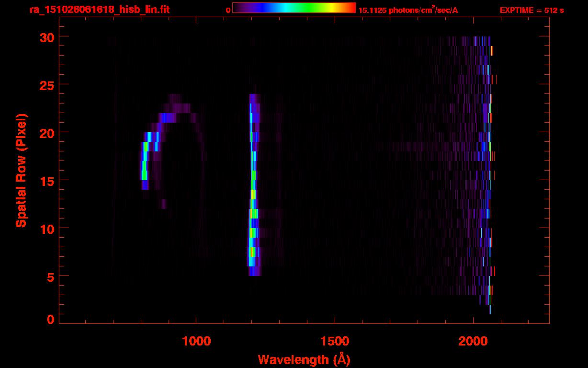Click the filename ra_151026061618_hisb_lin.fit
Image resolution: width=588 pixels, height=368 pixels.
[x=99, y=10]
